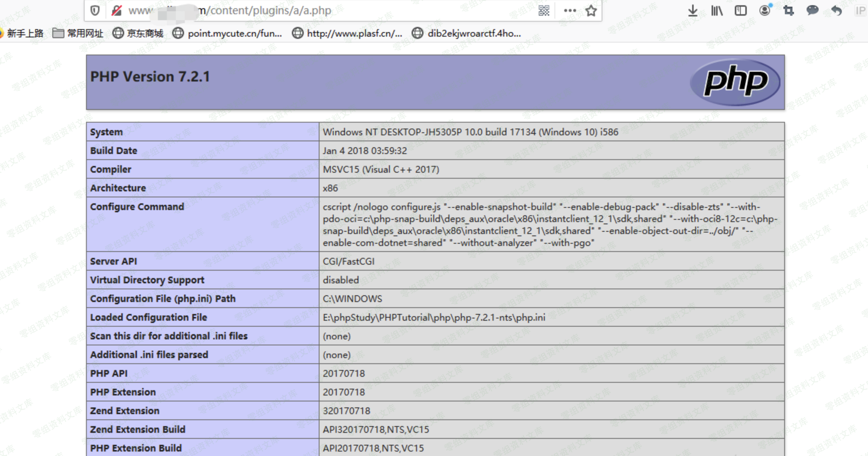
Task: Click the tracking protection shield icon
Action: (x=95, y=10)
